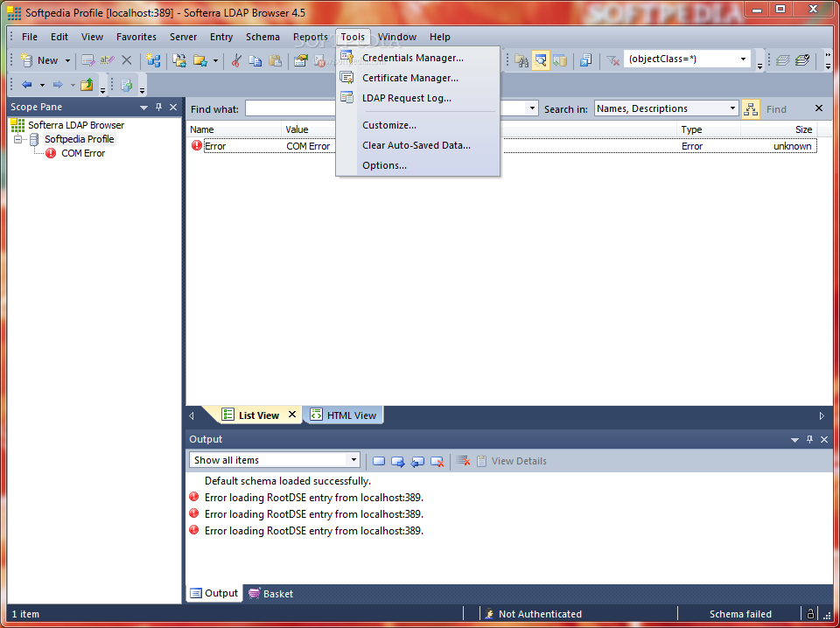
Task: Switch to the Basket tab
Action: [271, 594]
